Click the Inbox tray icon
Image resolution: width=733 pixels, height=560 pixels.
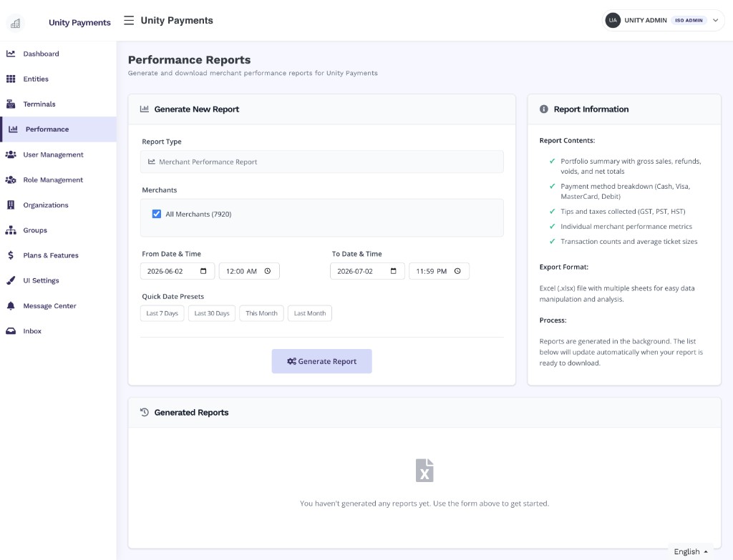click(x=11, y=331)
